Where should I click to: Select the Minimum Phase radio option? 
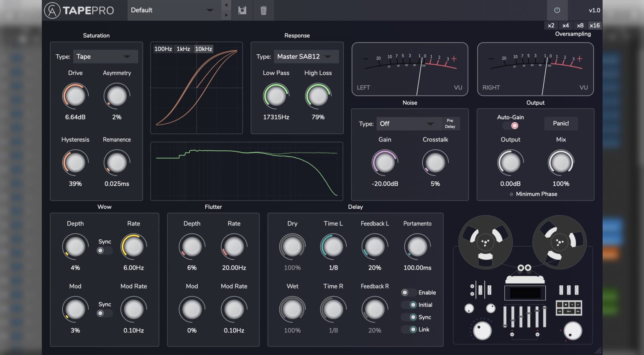(511, 194)
